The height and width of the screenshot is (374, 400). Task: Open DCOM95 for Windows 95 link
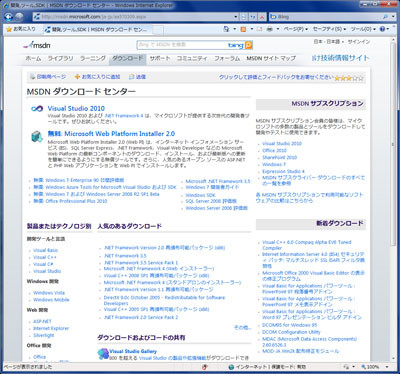290,325
